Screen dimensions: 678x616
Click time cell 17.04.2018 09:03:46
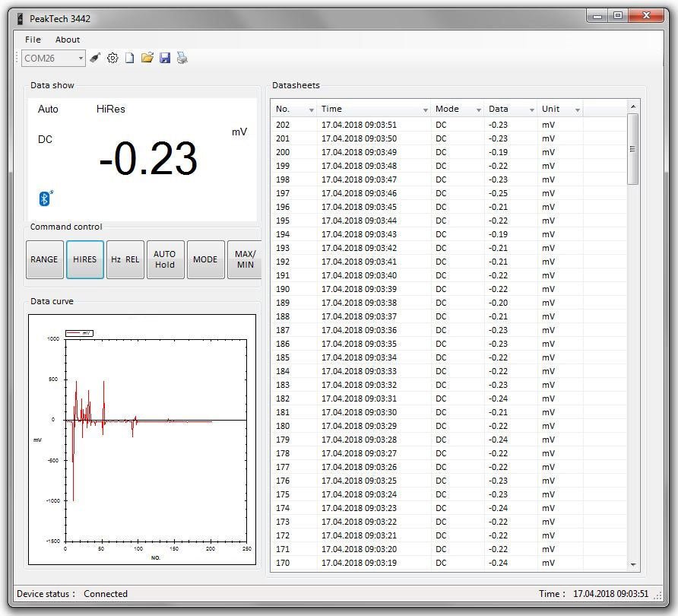coord(359,193)
